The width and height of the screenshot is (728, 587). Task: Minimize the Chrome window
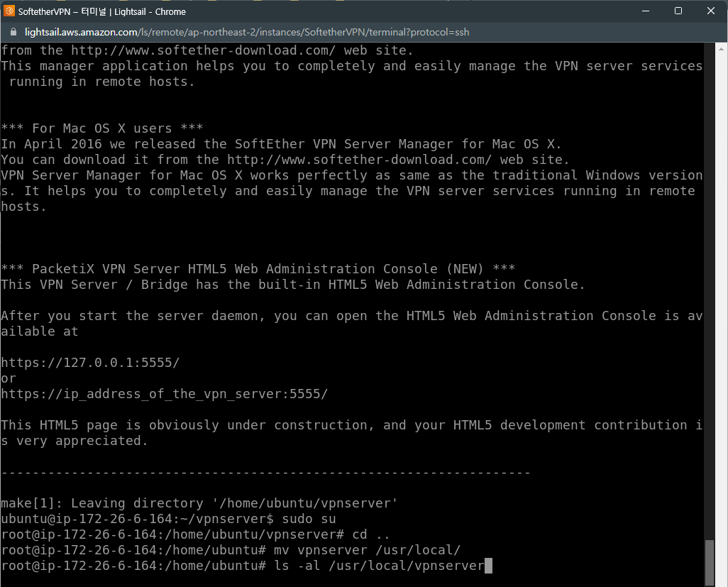(x=646, y=11)
